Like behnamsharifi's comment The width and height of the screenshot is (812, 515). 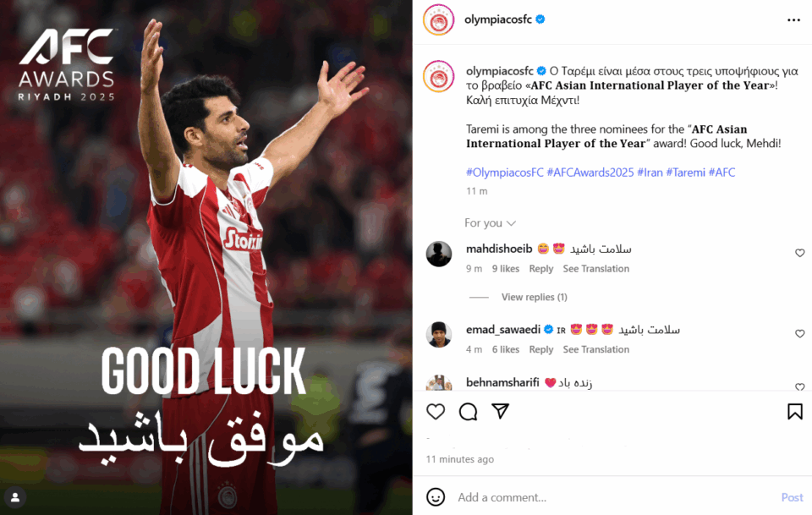[799, 386]
